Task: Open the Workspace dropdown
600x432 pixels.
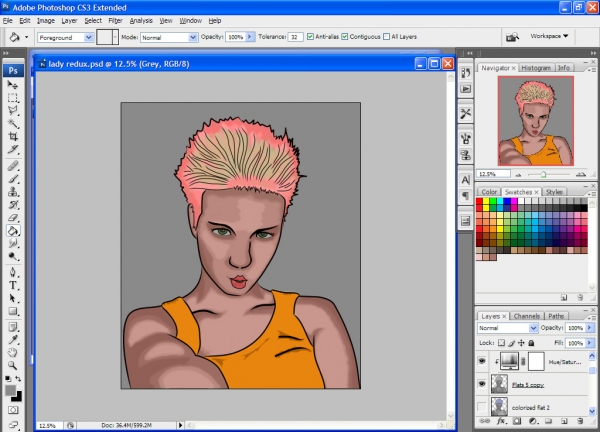Action: tap(549, 36)
